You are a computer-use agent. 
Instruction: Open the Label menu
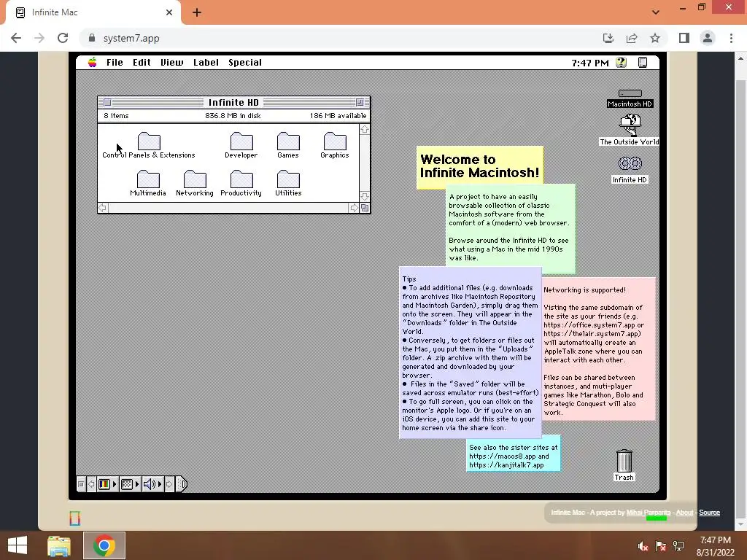tap(206, 63)
